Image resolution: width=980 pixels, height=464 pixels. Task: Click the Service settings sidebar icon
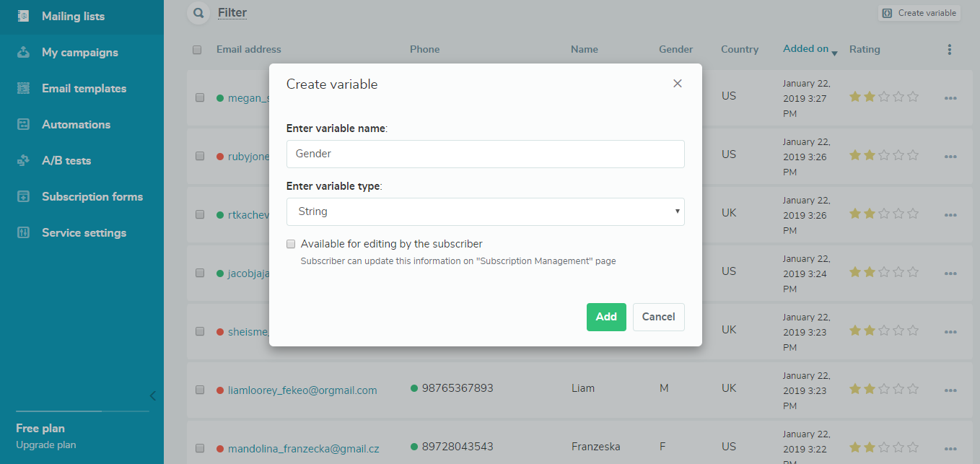[x=23, y=232]
